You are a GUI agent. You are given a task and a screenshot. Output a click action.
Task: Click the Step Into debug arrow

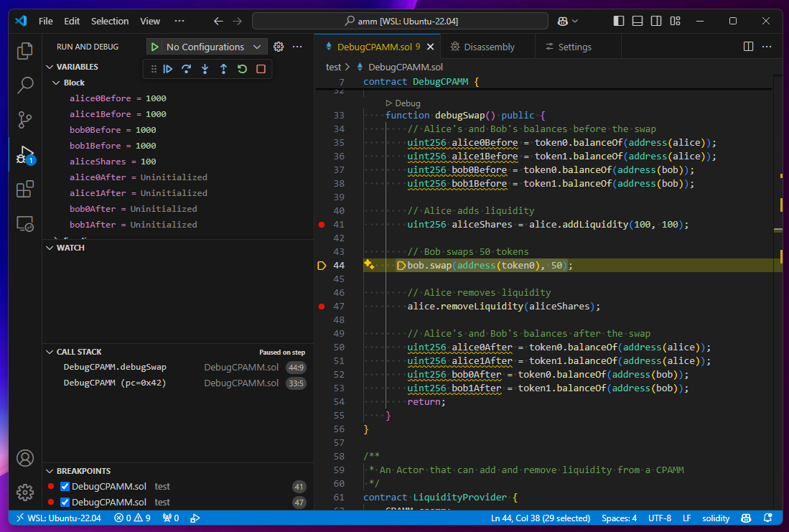click(205, 69)
